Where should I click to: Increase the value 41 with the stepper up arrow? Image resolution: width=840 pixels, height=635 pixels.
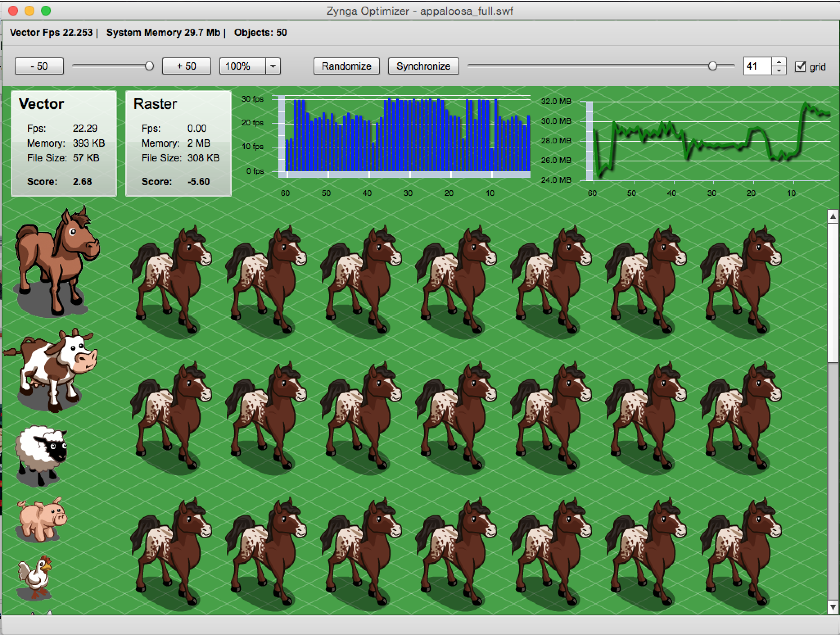(x=779, y=62)
